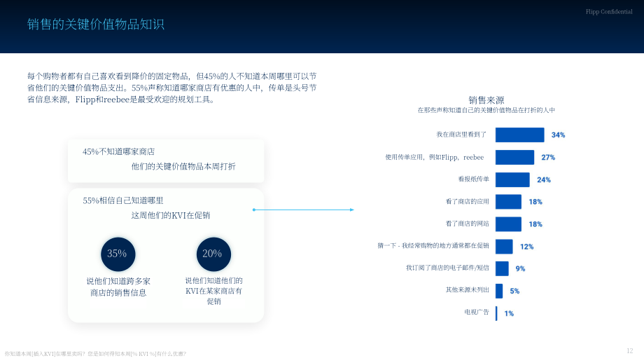Viewport: 644px width, 363px height.
Task: Click the 55%相信自己知道哪里 heading
Action: (123, 200)
